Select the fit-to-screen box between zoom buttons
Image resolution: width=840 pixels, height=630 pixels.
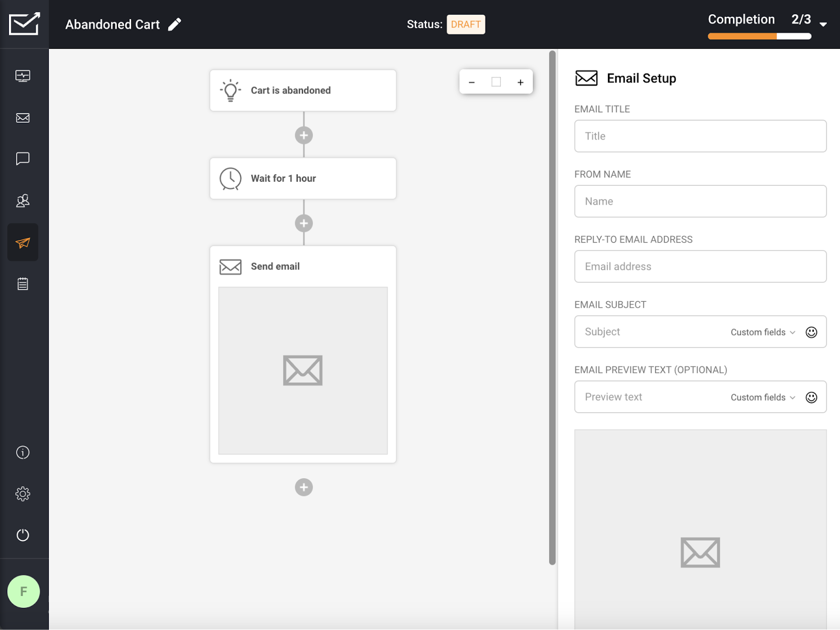(x=496, y=82)
